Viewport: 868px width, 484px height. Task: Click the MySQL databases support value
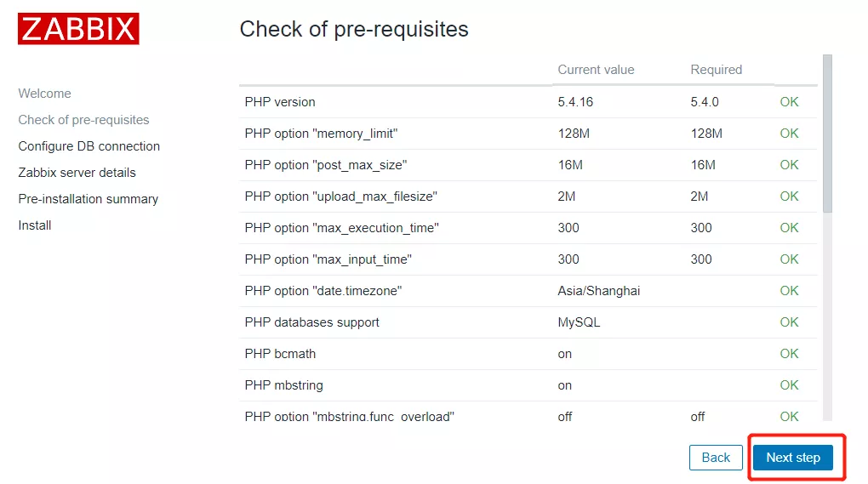pos(579,322)
